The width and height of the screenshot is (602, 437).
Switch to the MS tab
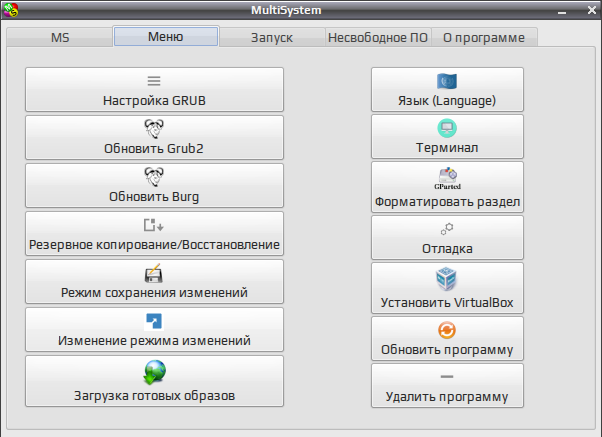60,37
